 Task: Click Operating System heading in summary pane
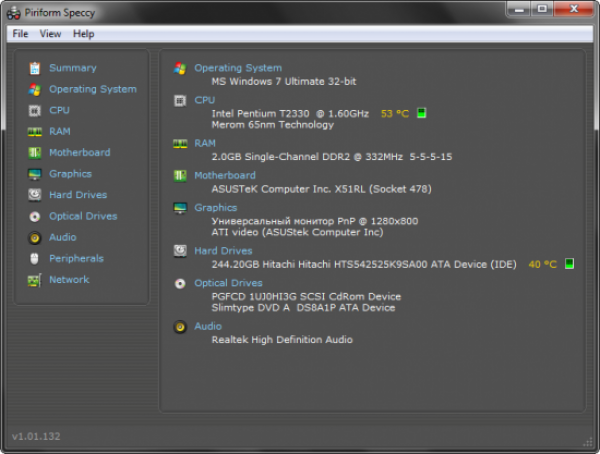[x=238, y=68]
